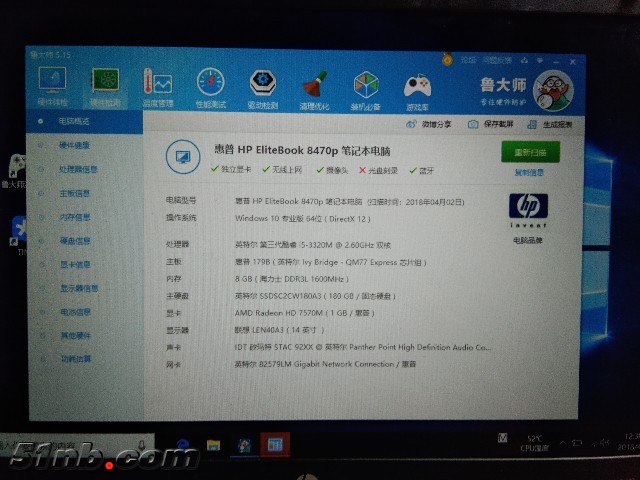
Task: Click disk value SSDSC2CW180A3 180 GB
Action: click(315, 296)
